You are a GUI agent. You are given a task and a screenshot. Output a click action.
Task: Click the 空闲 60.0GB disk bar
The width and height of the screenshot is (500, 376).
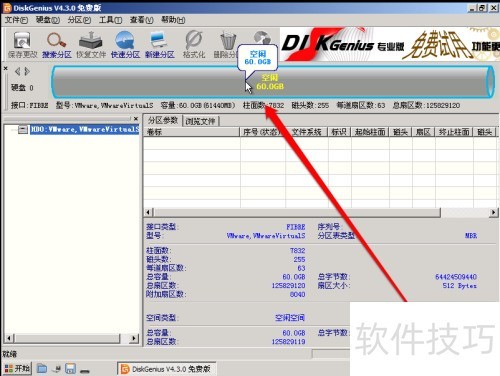point(272,82)
